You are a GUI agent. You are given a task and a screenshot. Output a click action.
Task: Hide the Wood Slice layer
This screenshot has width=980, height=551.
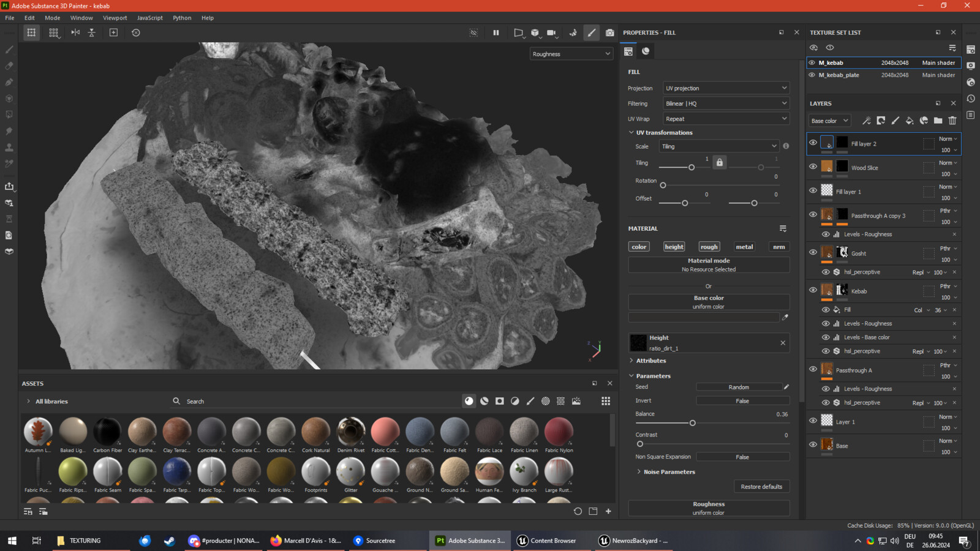click(813, 167)
